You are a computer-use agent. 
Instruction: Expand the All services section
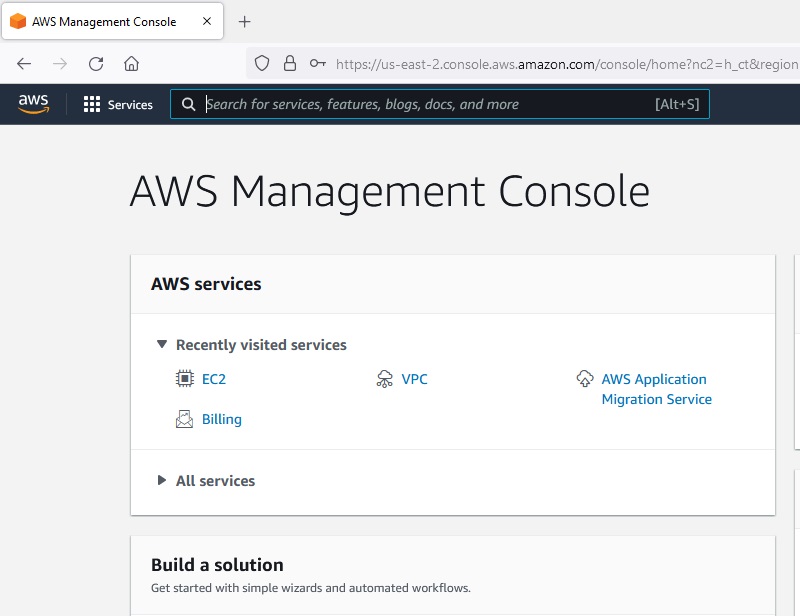pos(161,480)
